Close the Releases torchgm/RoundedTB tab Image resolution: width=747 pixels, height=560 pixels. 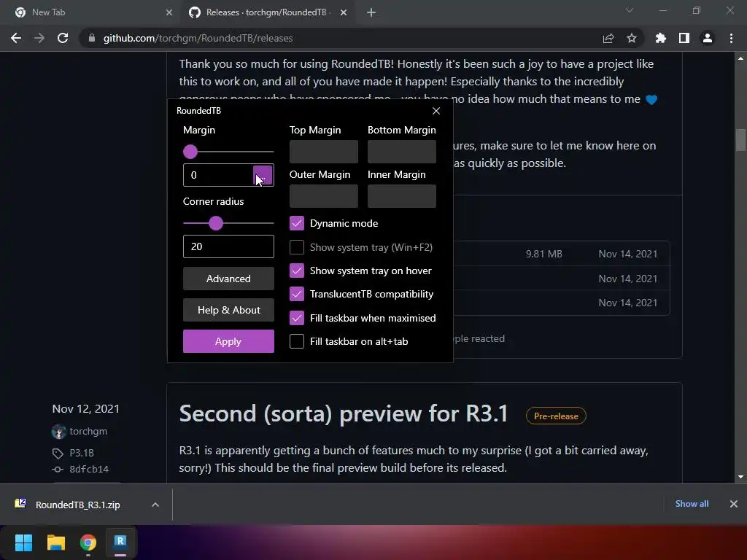344,12
